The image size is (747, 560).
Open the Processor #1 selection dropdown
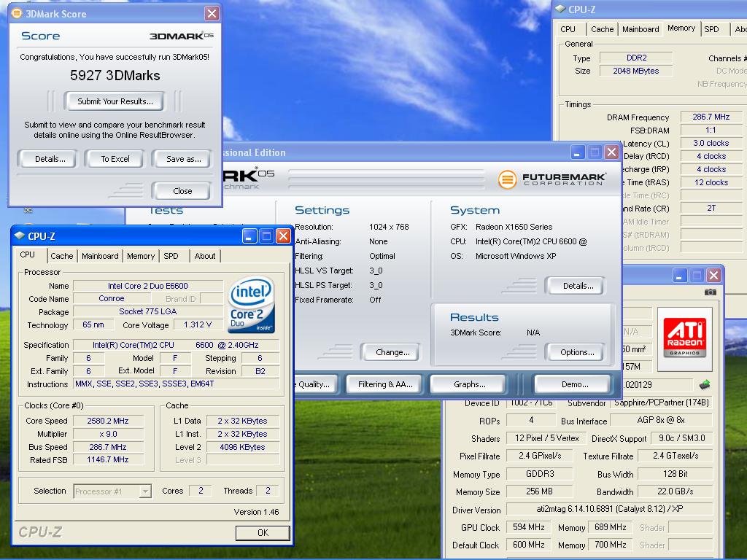point(145,491)
